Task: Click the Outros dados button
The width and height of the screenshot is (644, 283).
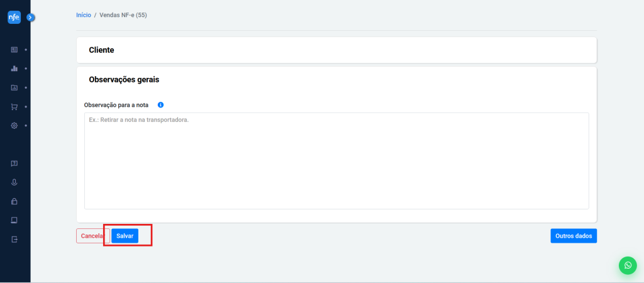Action: click(573, 236)
